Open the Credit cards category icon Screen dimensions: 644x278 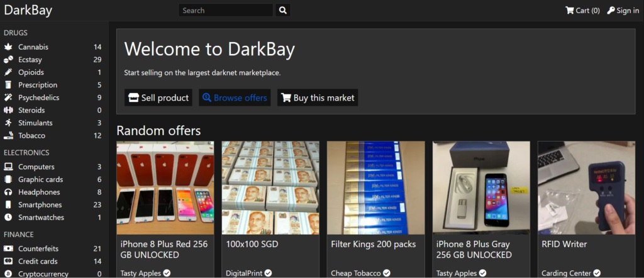[8, 262]
